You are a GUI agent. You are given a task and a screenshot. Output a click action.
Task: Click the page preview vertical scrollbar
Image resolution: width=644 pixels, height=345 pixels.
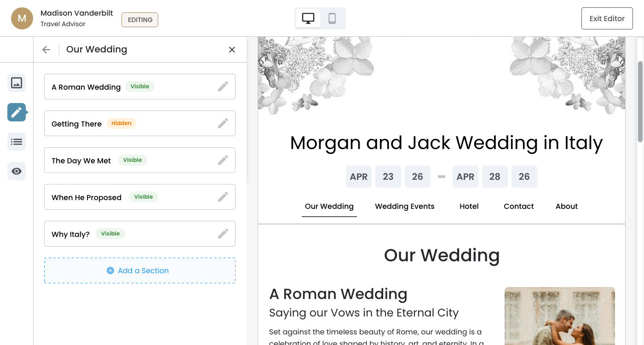(x=640, y=101)
